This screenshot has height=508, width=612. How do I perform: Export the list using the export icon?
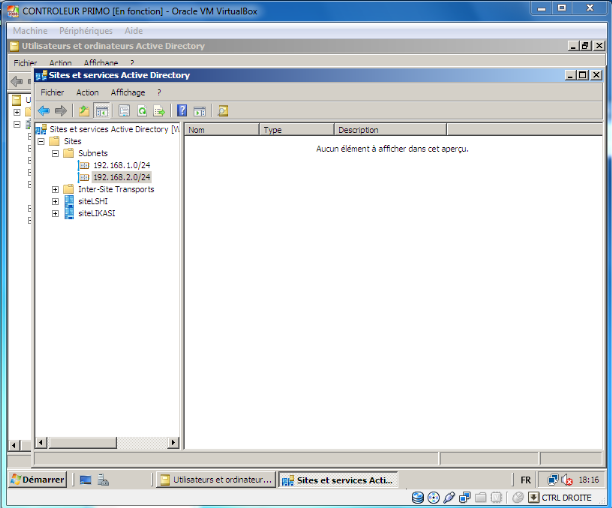tap(159, 111)
